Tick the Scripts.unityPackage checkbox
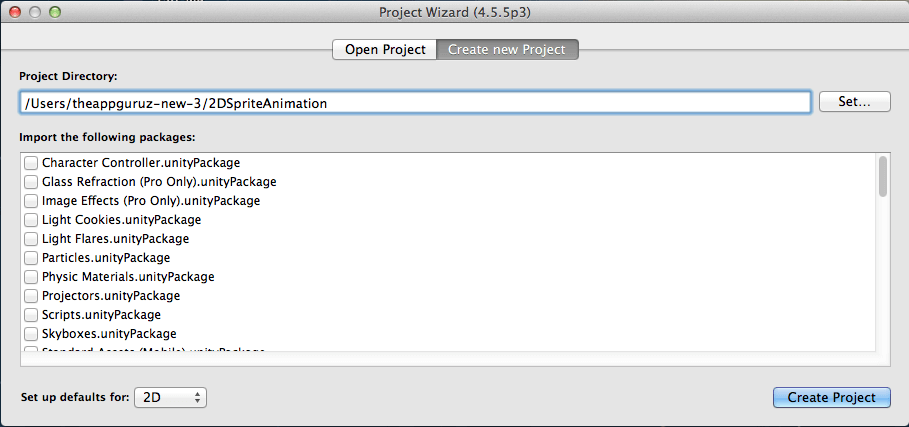 click(x=31, y=316)
